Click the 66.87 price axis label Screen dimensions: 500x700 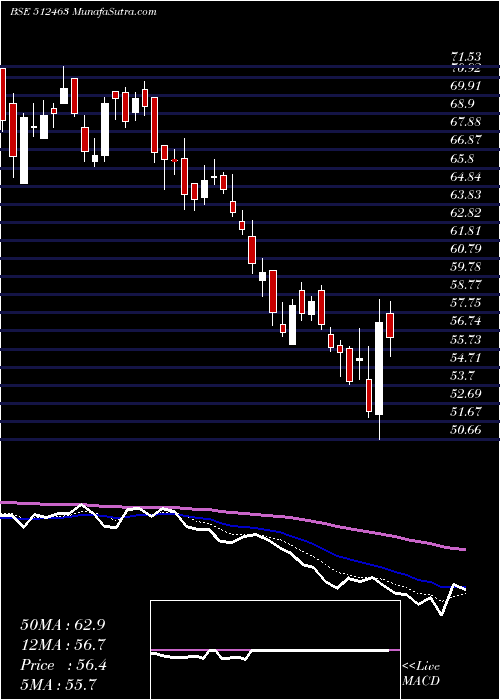[x=466, y=140]
